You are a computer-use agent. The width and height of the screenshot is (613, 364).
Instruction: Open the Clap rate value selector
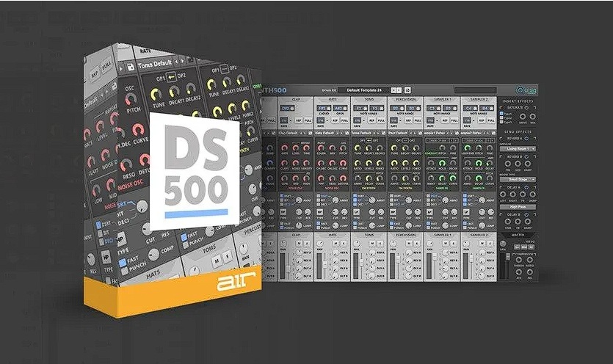(284, 120)
